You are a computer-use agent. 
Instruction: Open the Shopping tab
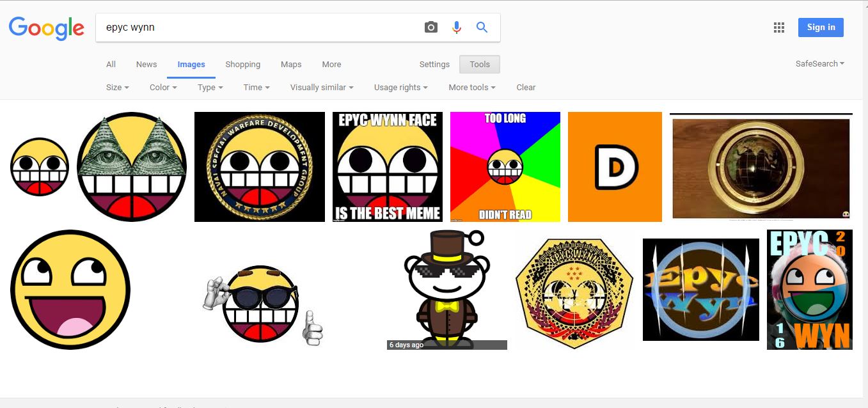242,65
